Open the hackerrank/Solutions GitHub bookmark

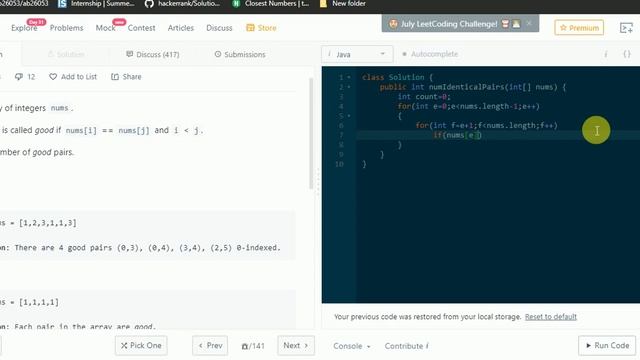pos(182,4)
